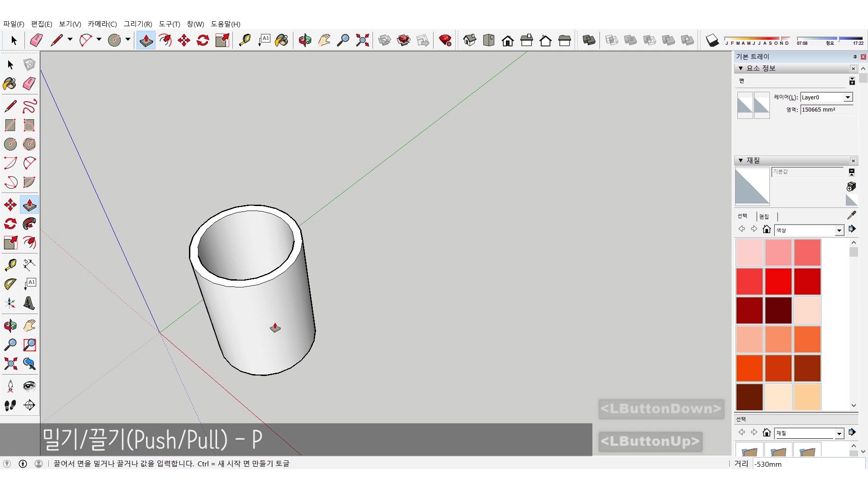Select the Follow Me tool

(29, 224)
